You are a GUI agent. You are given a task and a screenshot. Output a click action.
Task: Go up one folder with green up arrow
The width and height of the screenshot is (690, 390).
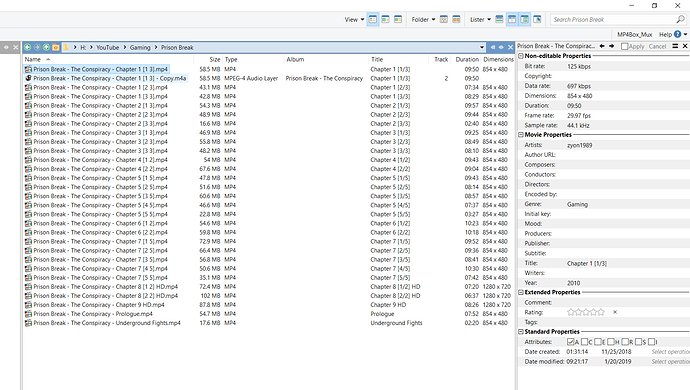(x=46, y=47)
